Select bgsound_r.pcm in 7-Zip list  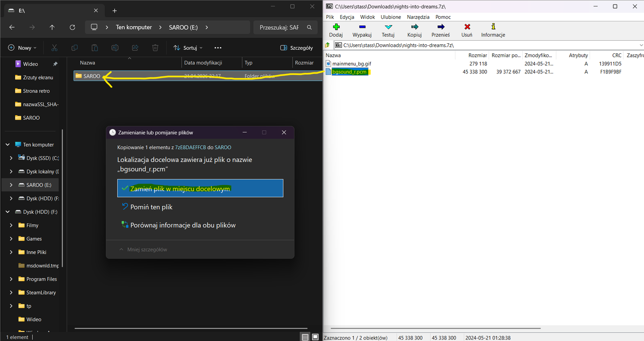tap(350, 72)
